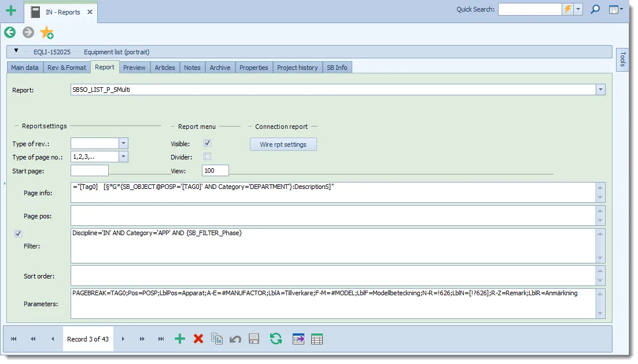Go to the next record

(x=123, y=339)
